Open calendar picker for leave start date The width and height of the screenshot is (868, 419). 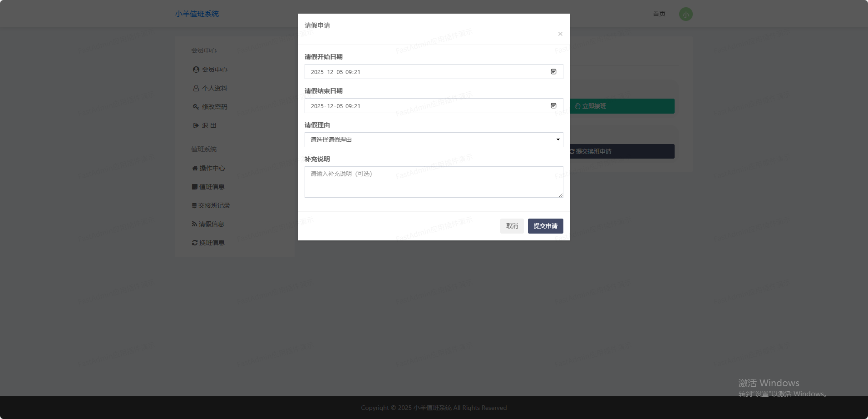pos(553,72)
